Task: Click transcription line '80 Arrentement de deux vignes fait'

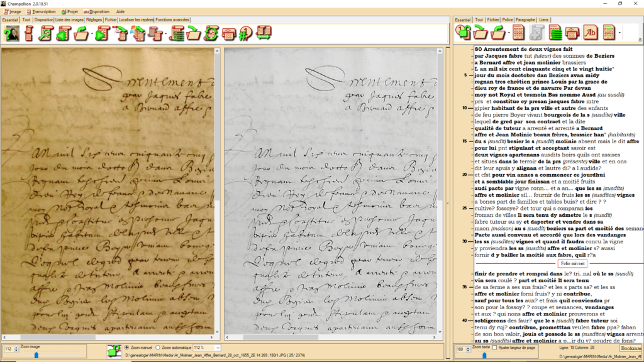Action: pos(523,49)
